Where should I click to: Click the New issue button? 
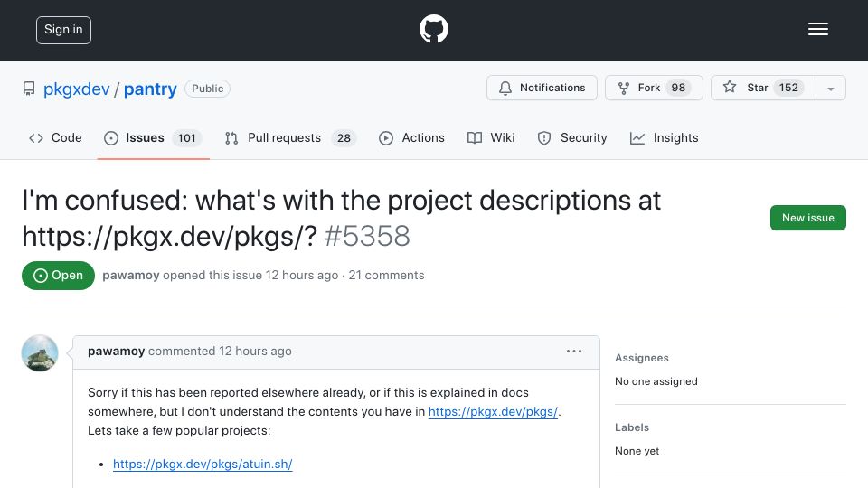pos(807,218)
